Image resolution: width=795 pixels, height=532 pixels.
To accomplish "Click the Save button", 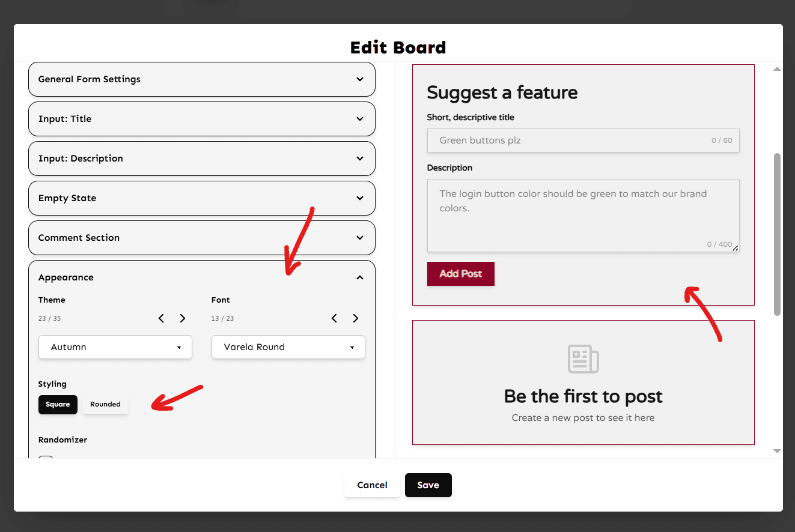I will click(428, 485).
